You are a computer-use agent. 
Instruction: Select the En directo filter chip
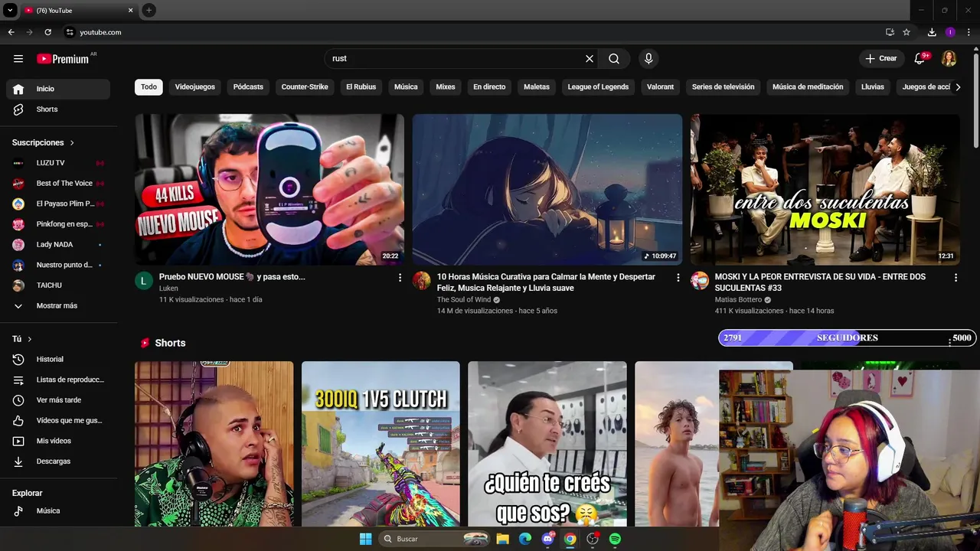pyautogui.click(x=489, y=87)
